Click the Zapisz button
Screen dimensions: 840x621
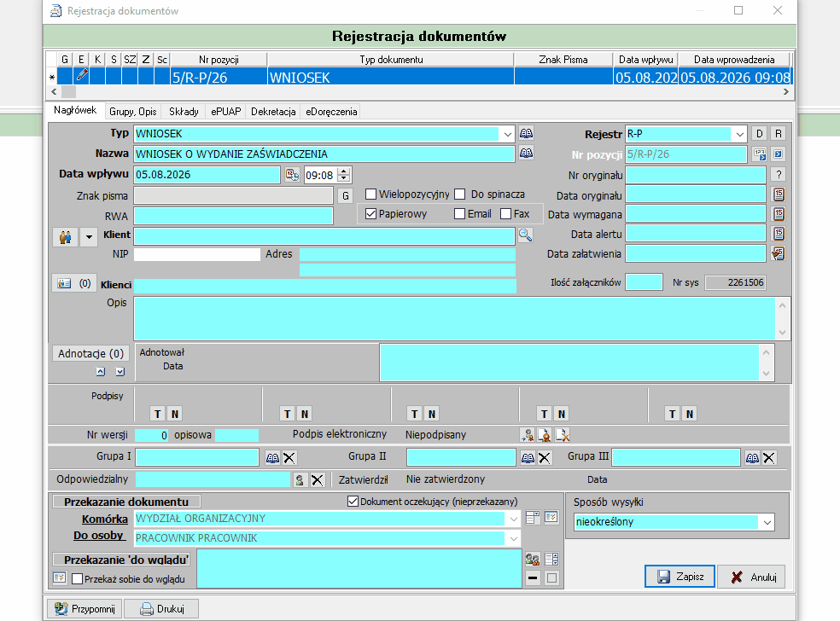click(x=680, y=577)
